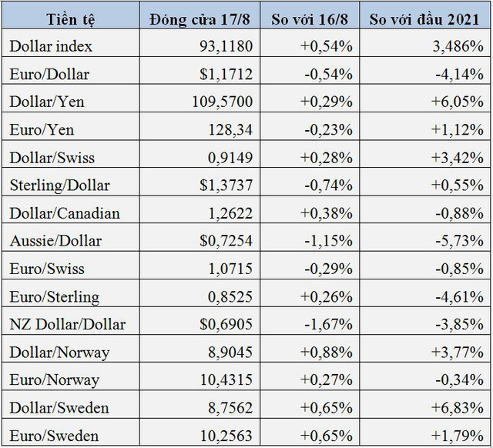Select the Euro/Yen currency cell
Viewport: 493px width, 448px height.
coord(70,126)
